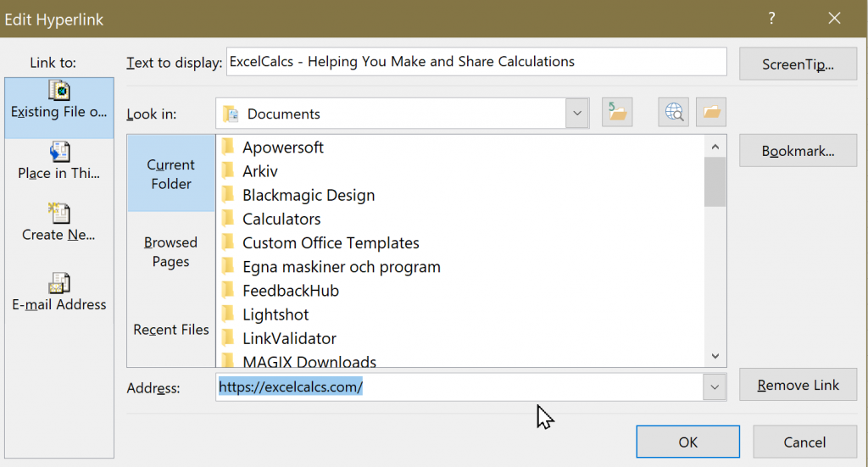This screenshot has height=467, width=868.
Task: Select the FeedbackHub folder name
Action: pos(291,291)
